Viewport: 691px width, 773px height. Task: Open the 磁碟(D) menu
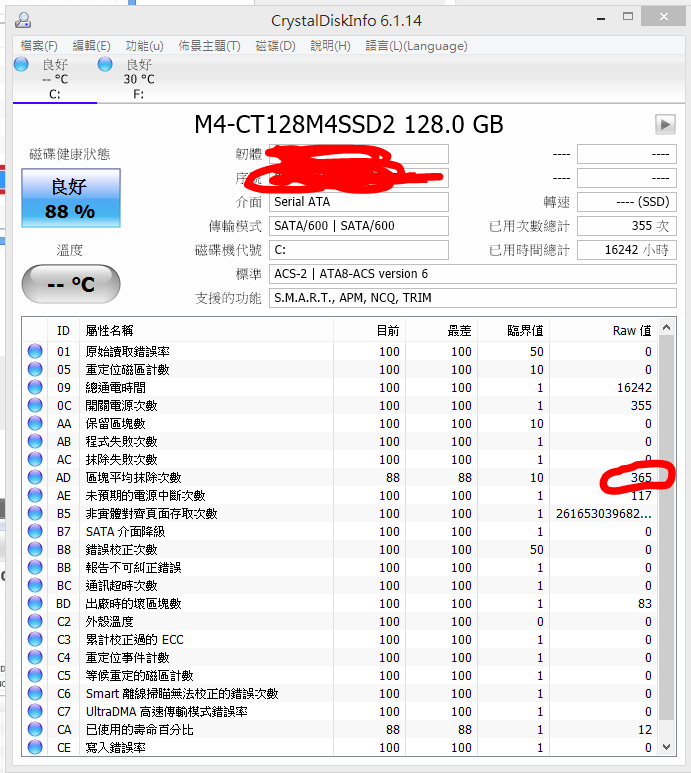(x=276, y=46)
